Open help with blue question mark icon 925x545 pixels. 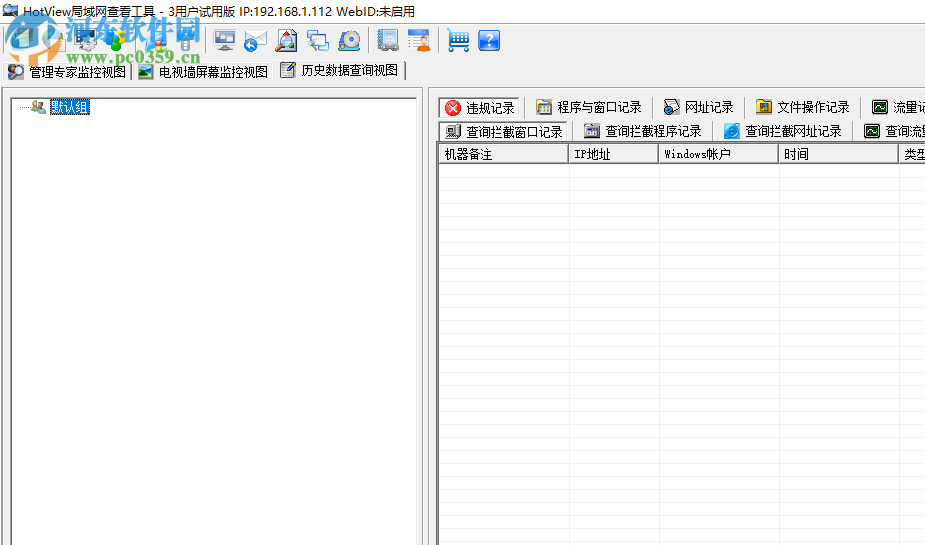coord(489,41)
